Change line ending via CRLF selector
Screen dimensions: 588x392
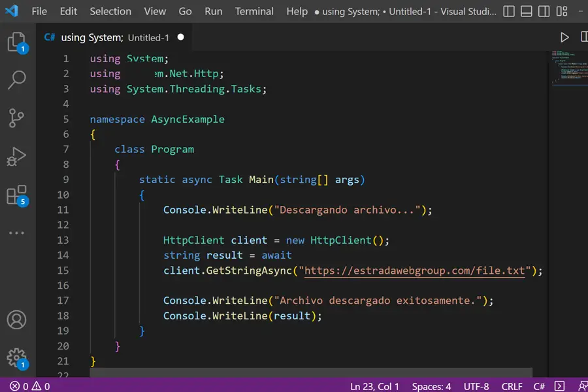point(512,386)
